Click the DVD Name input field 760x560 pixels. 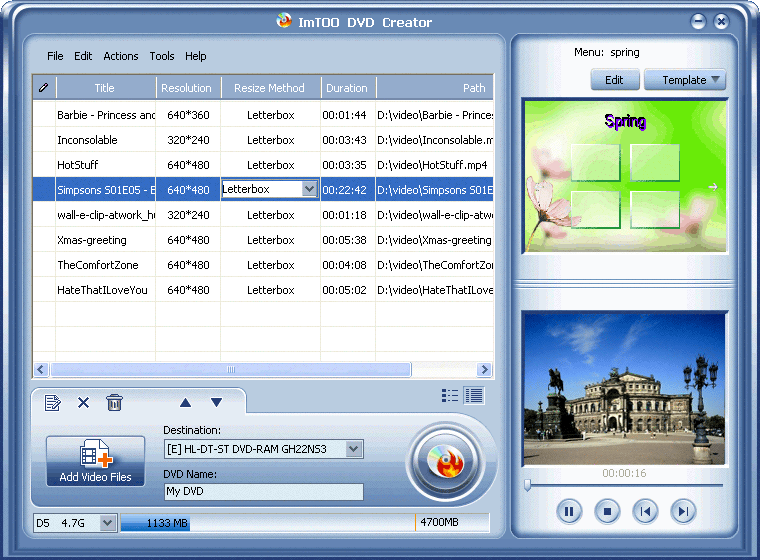(264, 492)
